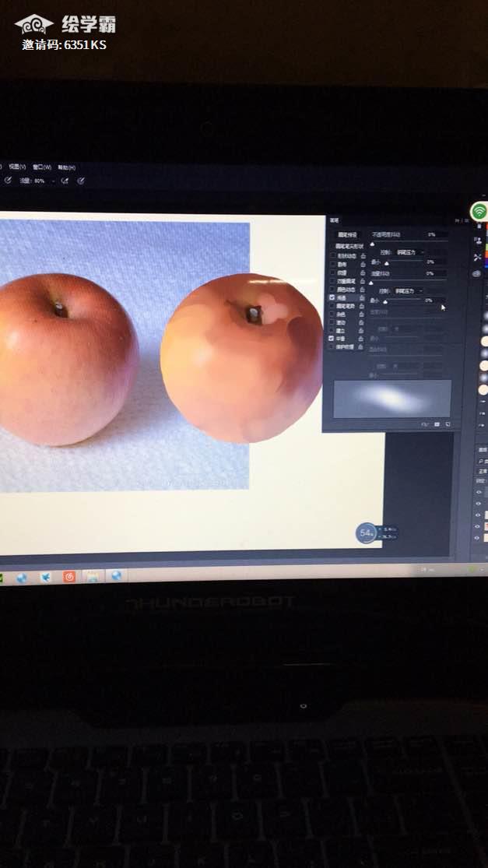Toggle the lock icon beside Texture

click(363, 272)
